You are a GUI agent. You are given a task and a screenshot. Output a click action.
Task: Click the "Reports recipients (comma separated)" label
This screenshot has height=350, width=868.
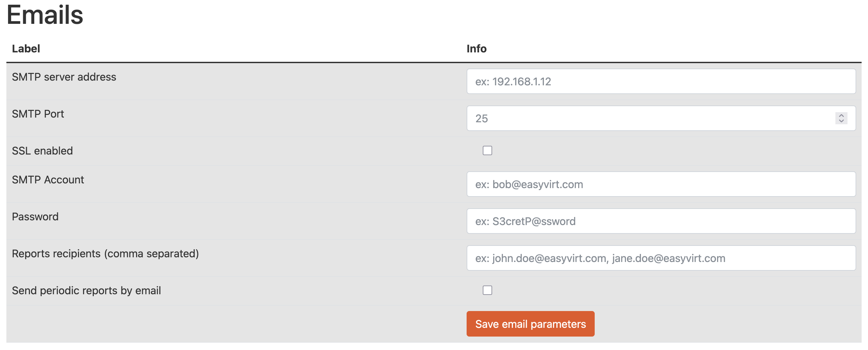pos(105,254)
